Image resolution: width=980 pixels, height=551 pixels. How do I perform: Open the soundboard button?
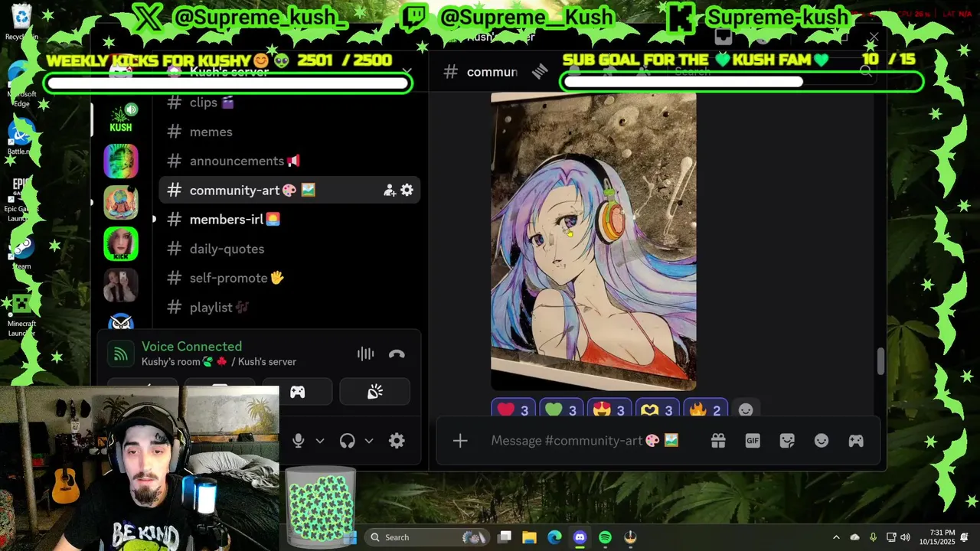click(375, 393)
